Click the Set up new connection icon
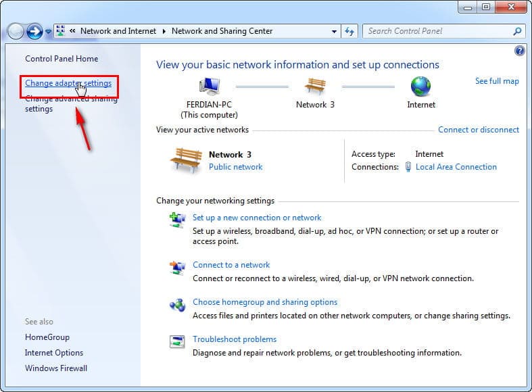Image resolution: width=532 pixels, height=392 pixels. 177,221
